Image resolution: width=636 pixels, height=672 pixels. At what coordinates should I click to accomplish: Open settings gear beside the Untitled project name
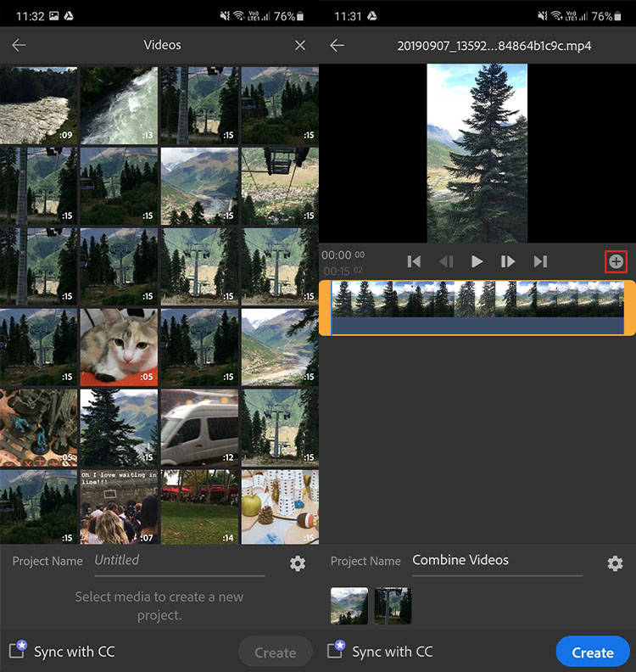click(298, 563)
